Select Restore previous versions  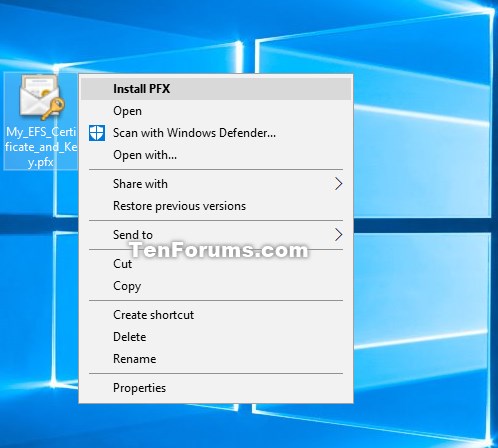pos(216,206)
